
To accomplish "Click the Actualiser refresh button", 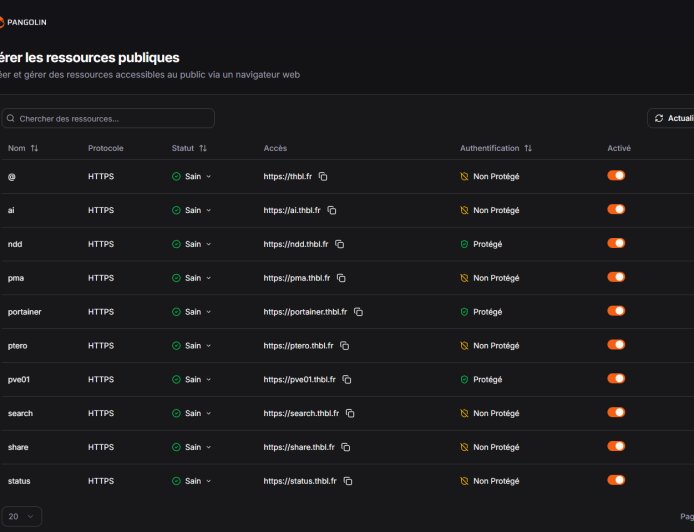I will click(x=672, y=118).
